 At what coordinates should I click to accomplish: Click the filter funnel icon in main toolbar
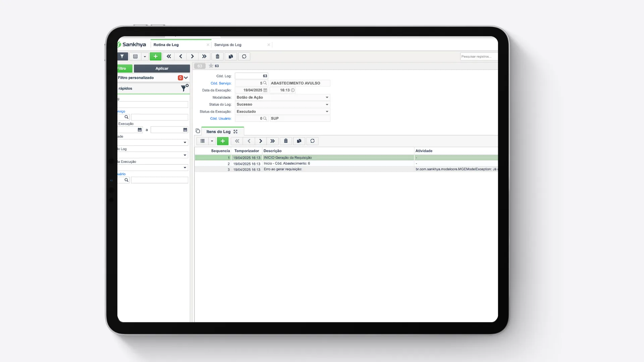122,56
